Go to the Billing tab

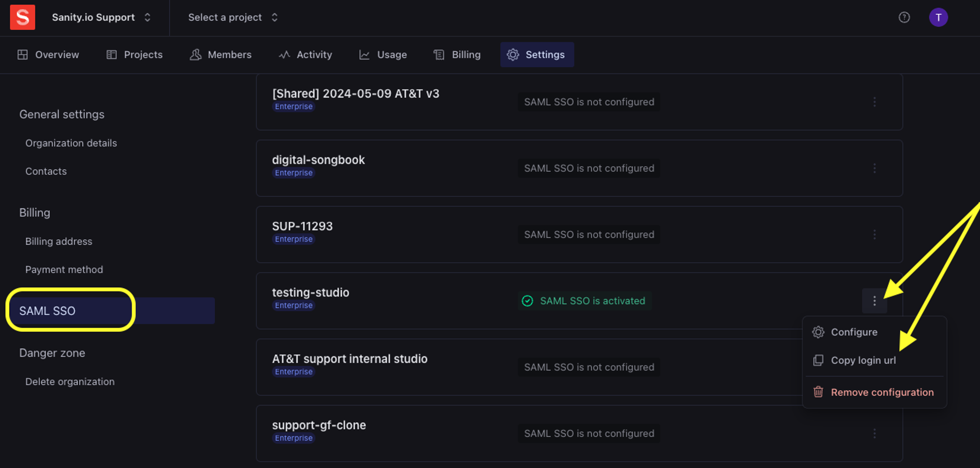click(x=457, y=55)
